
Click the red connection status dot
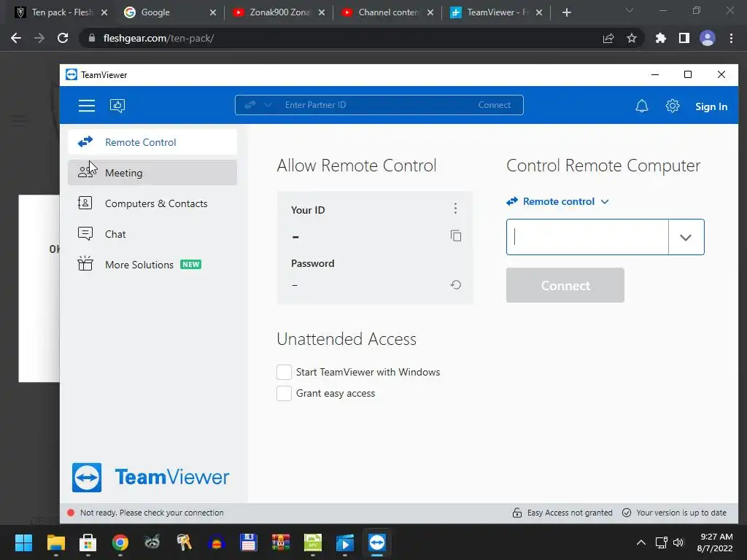point(71,513)
